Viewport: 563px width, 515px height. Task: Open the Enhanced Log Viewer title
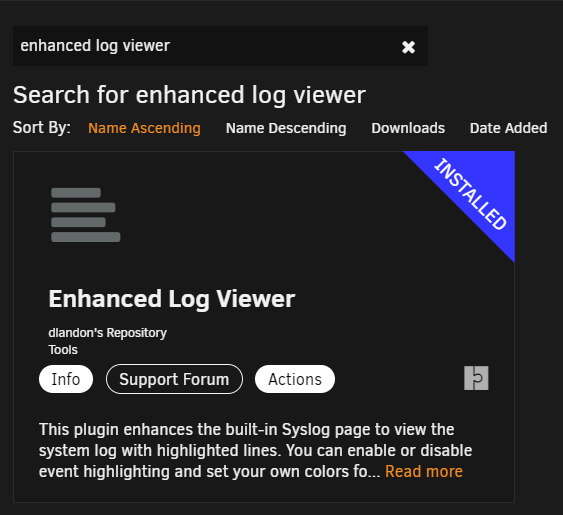172,299
